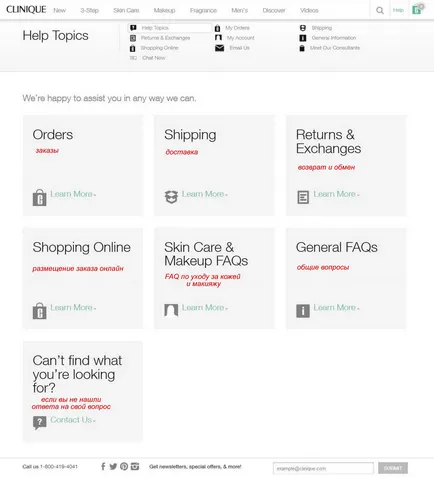Open the Pinterest icon link

(x=124, y=466)
